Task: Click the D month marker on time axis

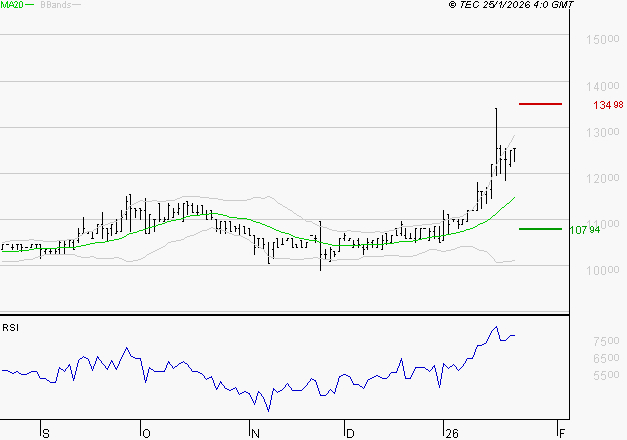Action: [x=349, y=433]
